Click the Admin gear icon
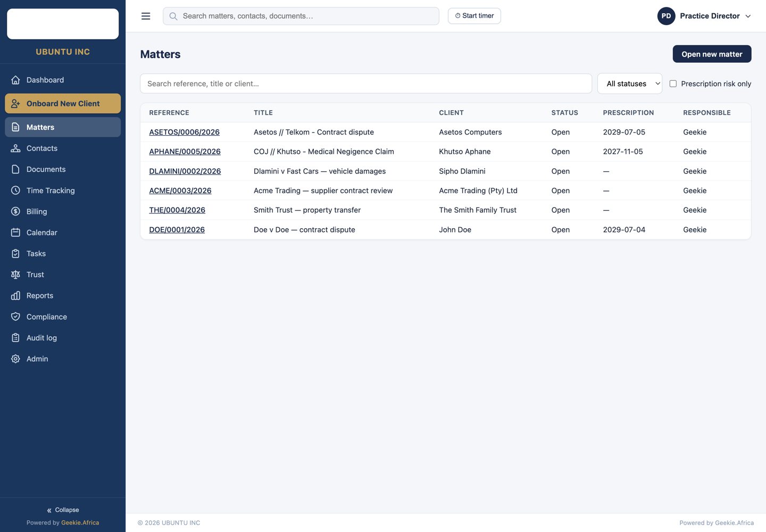766x532 pixels. [15, 359]
